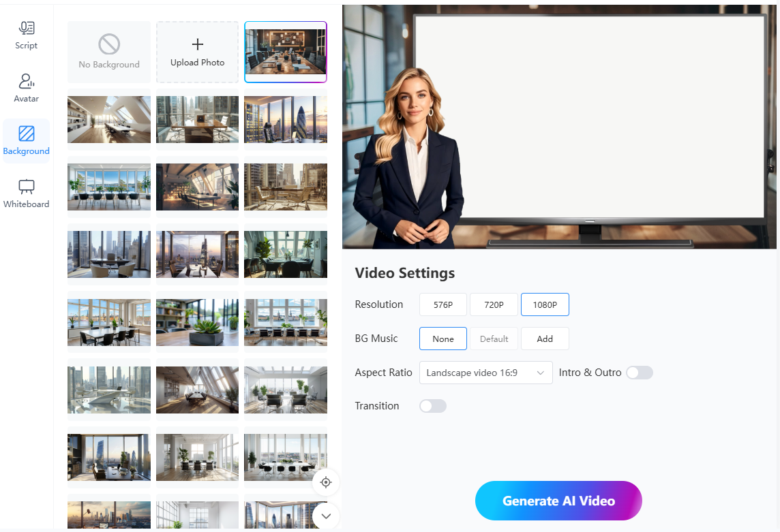Image resolution: width=780 pixels, height=532 pixels.
Task: Select 576P resolution
Action: click(443, 304)
